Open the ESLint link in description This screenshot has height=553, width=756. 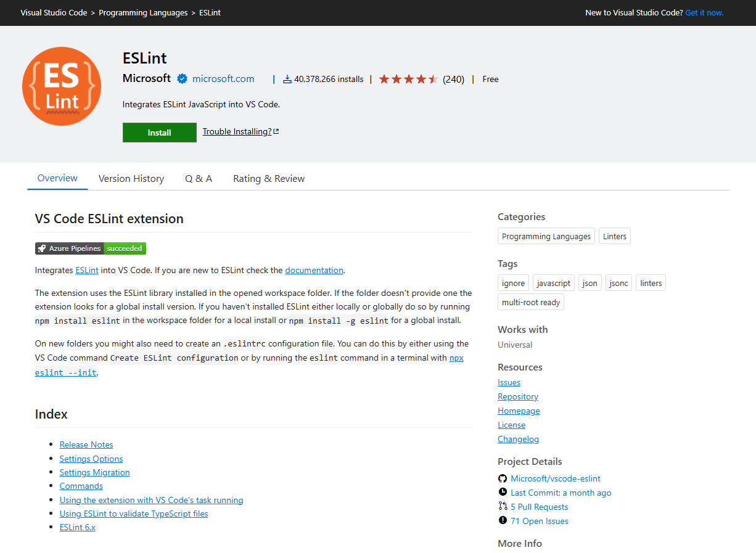click(x=87, y=270)
